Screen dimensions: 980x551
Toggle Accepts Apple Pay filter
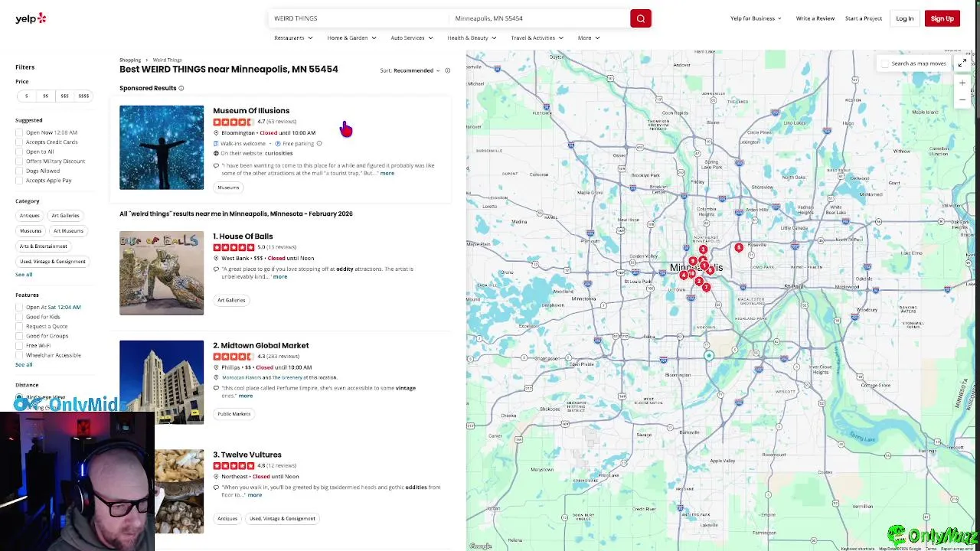pyautogui.click(x=19, y=181)
